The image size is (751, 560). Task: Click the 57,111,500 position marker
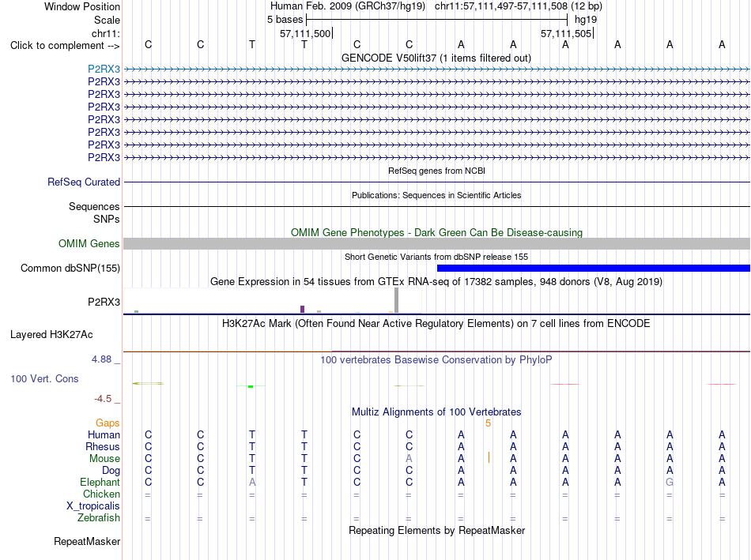pyautogui.click(x=306, y=33)
